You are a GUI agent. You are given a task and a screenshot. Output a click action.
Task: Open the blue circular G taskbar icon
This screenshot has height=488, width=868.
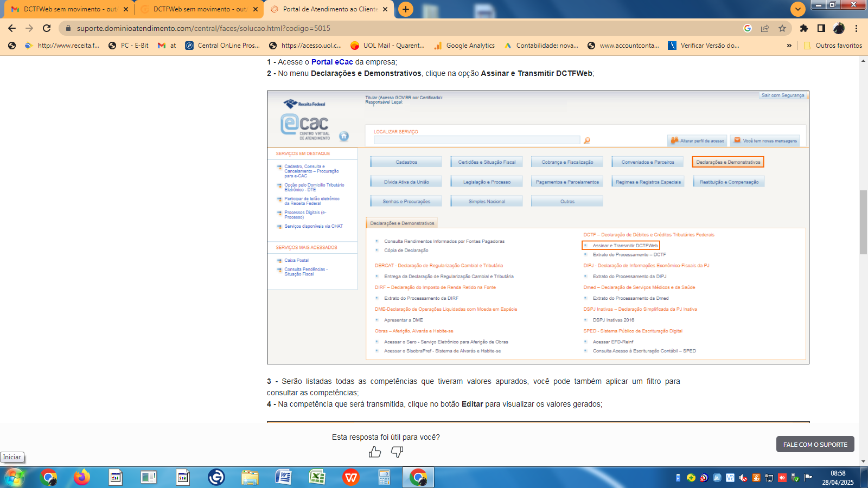pyautogui.click(x=216, y=477)
